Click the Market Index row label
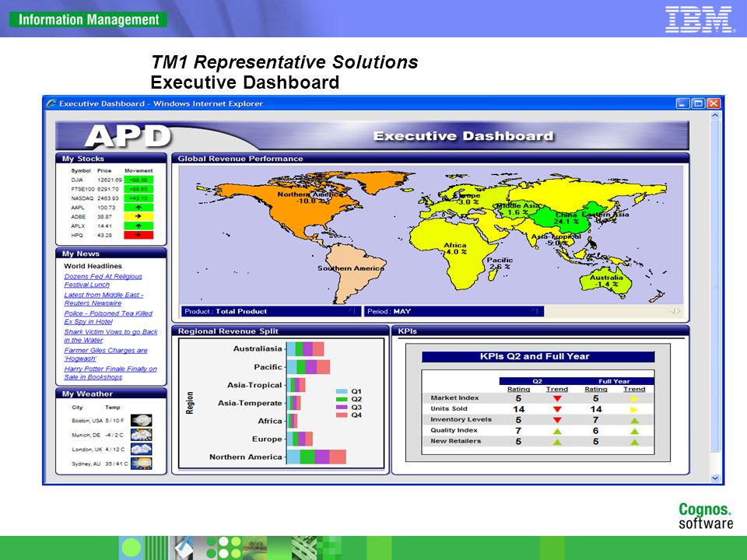The height and width of the screenshot is (560, 747). click(454, 397)
